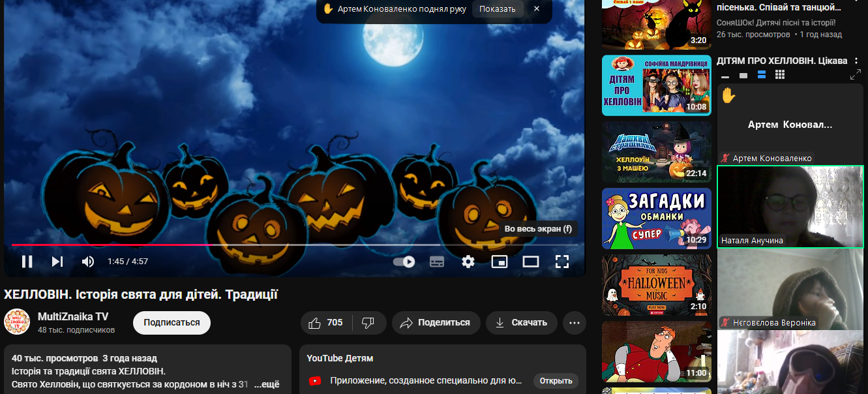868x394 pixels.
Task: Open the 3:20 black cat Halloween video
Action: [x=656, y=25]
